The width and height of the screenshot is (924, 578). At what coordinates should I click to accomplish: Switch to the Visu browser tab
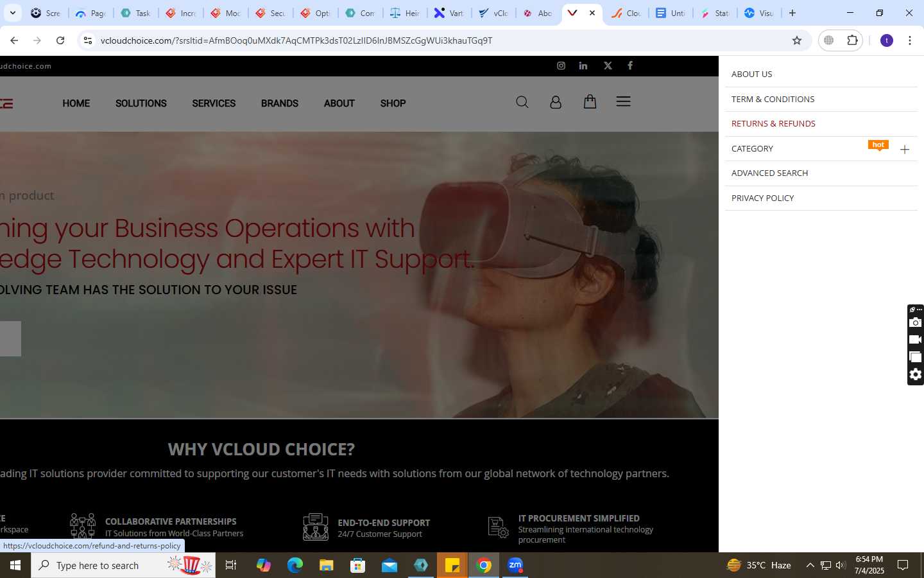pyautogui.click(x=759, y=13)
